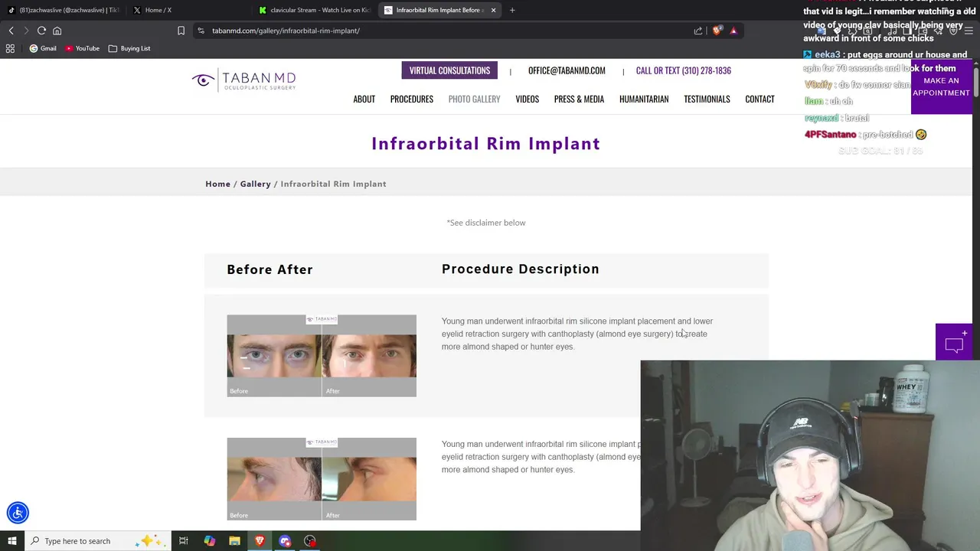Open the Brave Shields lion icon
This screenshot has height=551, width=980.
click(717, 31)
